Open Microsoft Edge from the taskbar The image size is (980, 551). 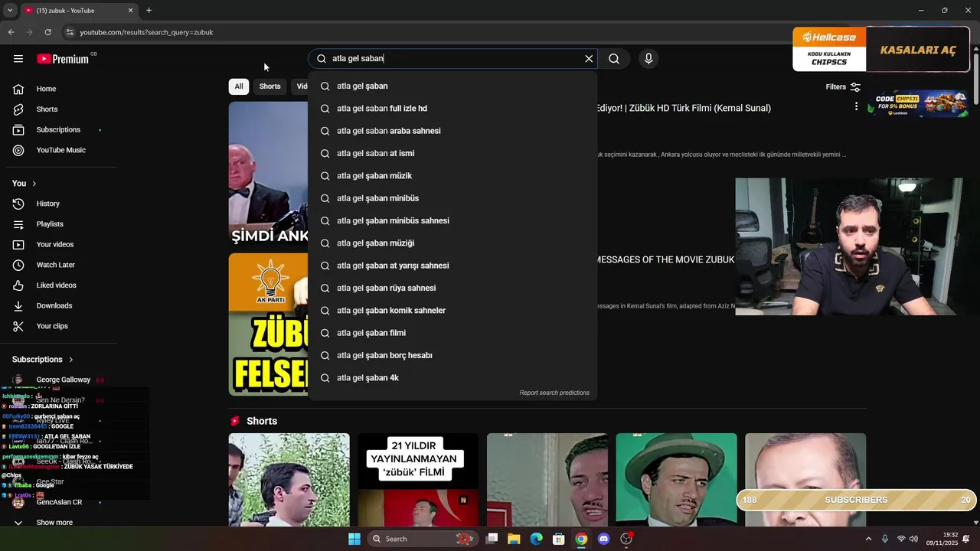point(536,539)
